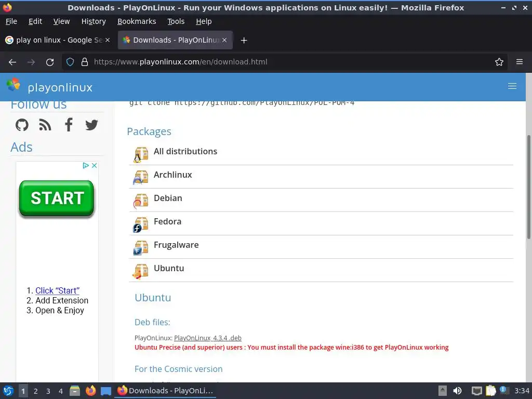The image size is (532, 399).
Task: Click the 'Click "Start"' ad link
Action: pyautogui.click(x=57, y=290)
